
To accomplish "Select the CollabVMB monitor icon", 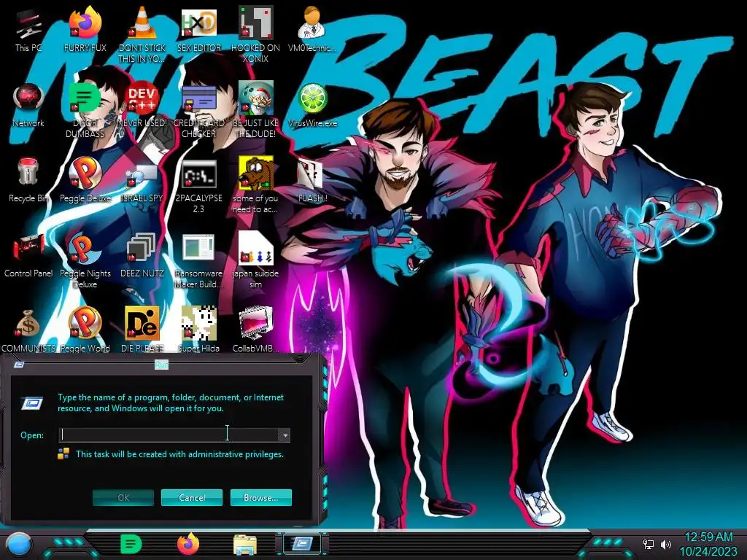I will point(255,330).
